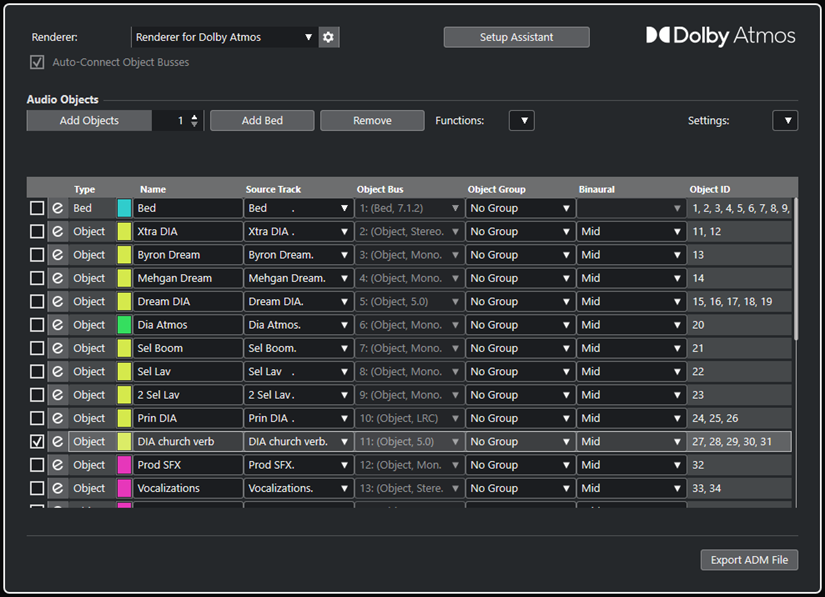Screen dimensions: 825x597
Task: Click the edit icon on Prin DIA row
Action: pyautogui.click(x=57, y=418)
